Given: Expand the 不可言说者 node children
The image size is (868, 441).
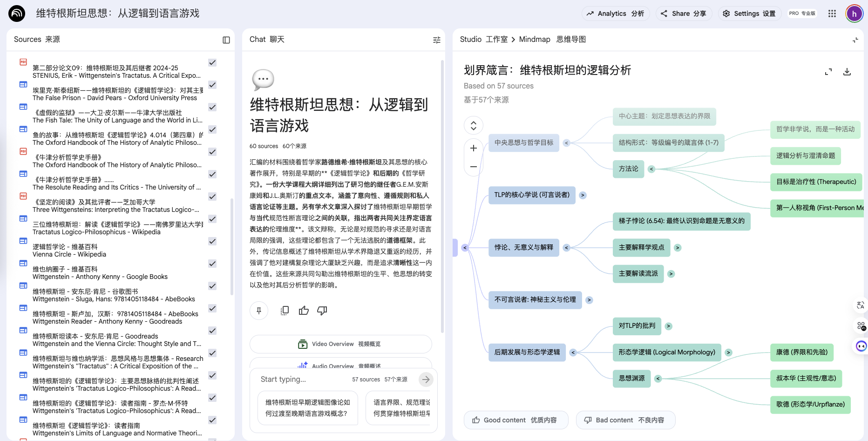Looking at the screenshot, I should tap(589, 300).
